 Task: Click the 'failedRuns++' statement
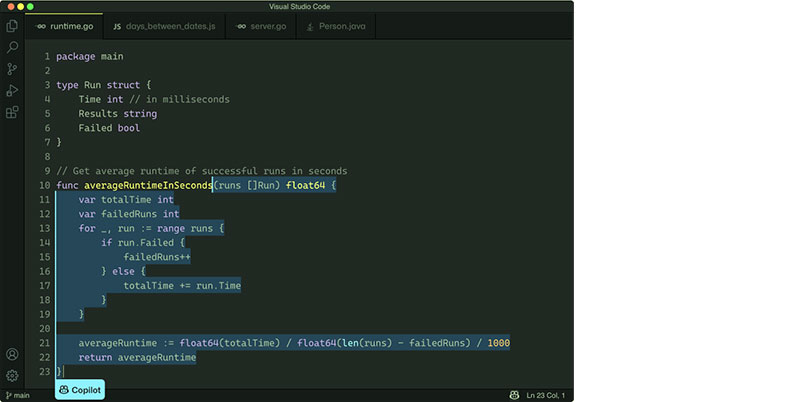(x=157, y=257)
